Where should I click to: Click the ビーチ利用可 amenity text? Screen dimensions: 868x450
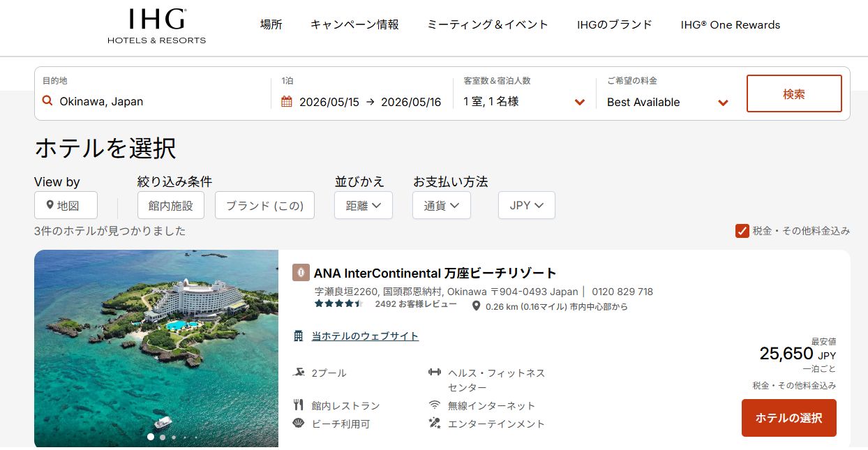[341, 423]
